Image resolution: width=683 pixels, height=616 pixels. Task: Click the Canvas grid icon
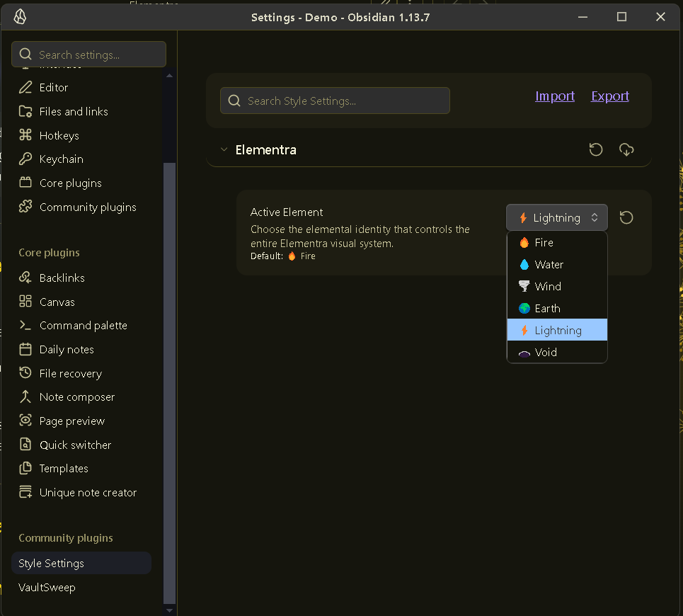[x=25, y=302]
